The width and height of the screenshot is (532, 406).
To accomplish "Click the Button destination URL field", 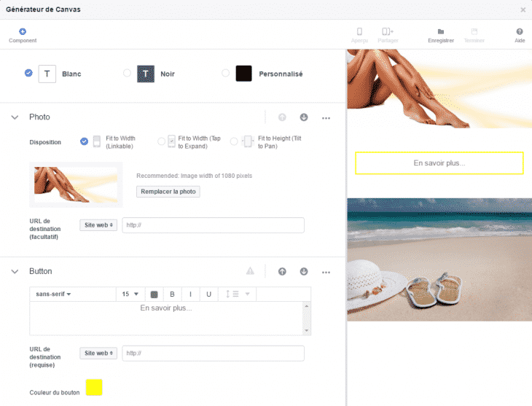I will pos(213,353).
